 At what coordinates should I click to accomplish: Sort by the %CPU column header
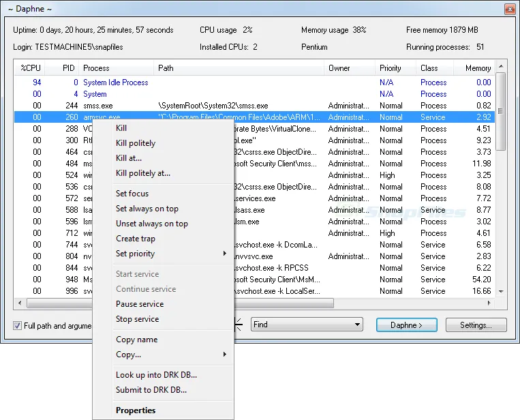29,68
